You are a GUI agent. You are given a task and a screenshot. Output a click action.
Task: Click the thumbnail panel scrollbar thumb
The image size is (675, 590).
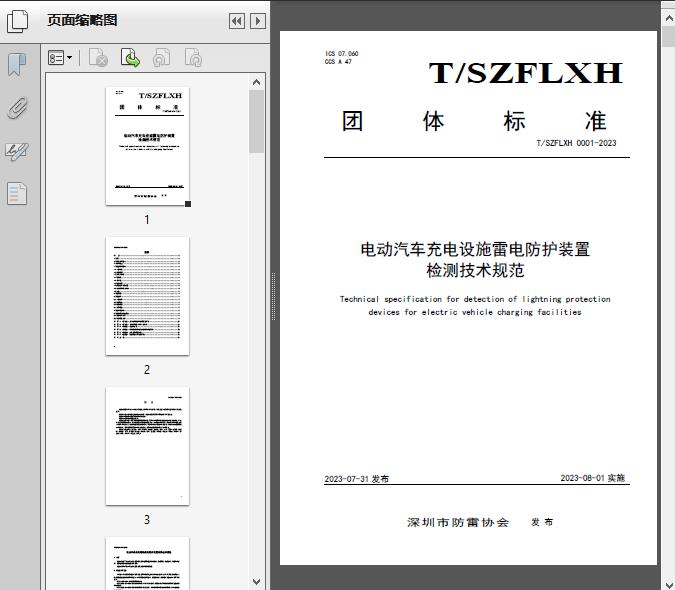click(x=257, y=121)
